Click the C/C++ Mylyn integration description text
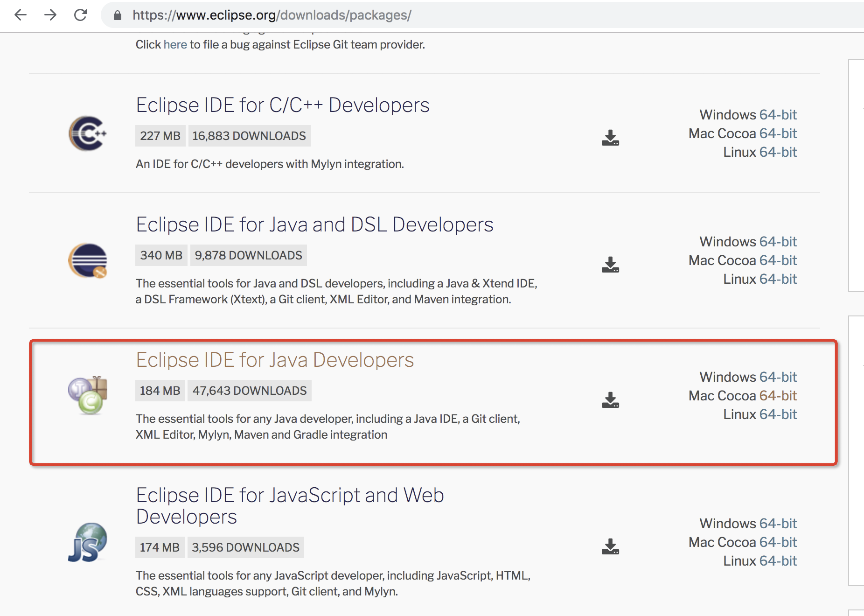 pos(270,164)
